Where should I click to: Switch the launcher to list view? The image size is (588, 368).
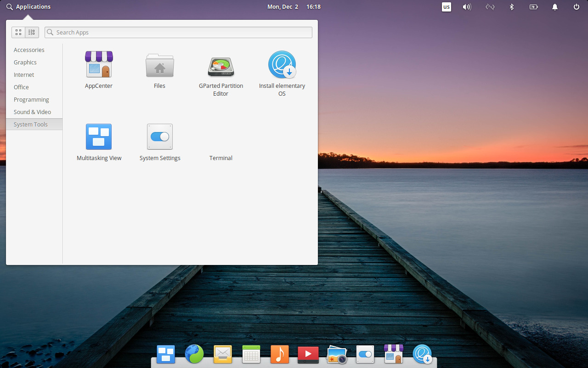tap(31, 32)
